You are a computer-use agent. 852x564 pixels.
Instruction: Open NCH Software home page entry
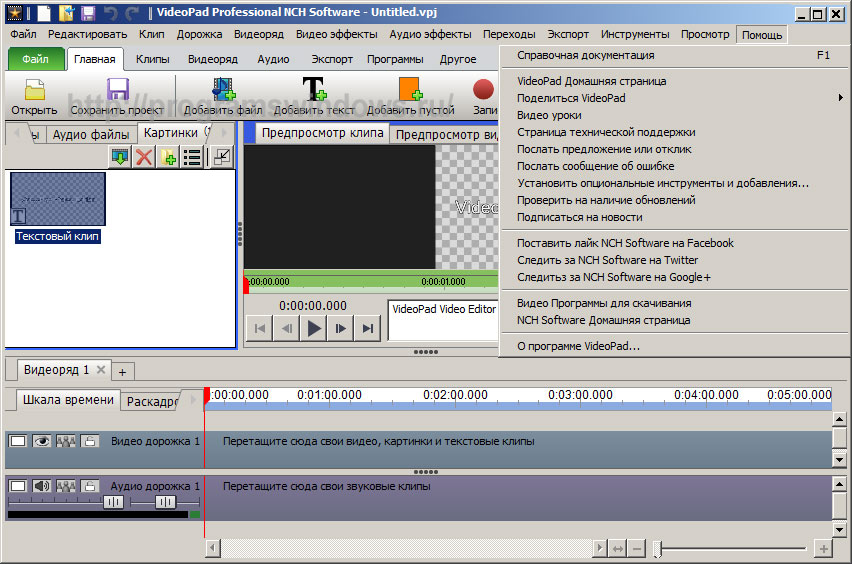click(x=603, y=321)
